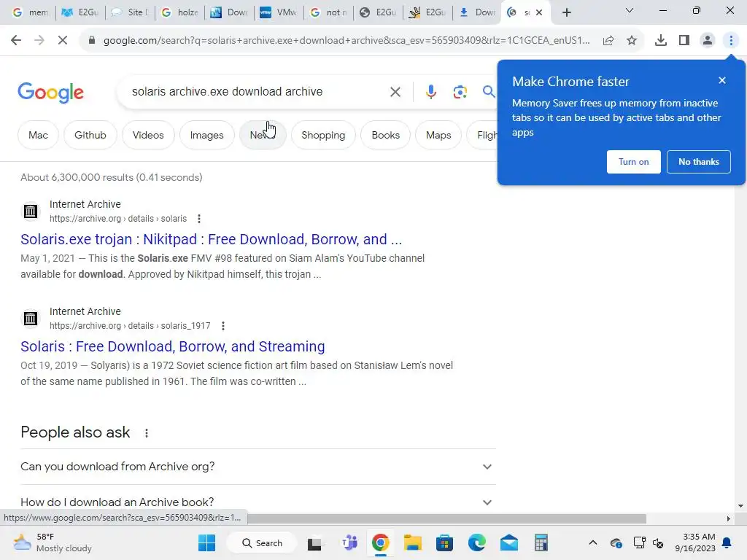747x560 pixels.
Task: Launch Microsoft Teams chat from the taskbar
Action: tap(349, 542)
